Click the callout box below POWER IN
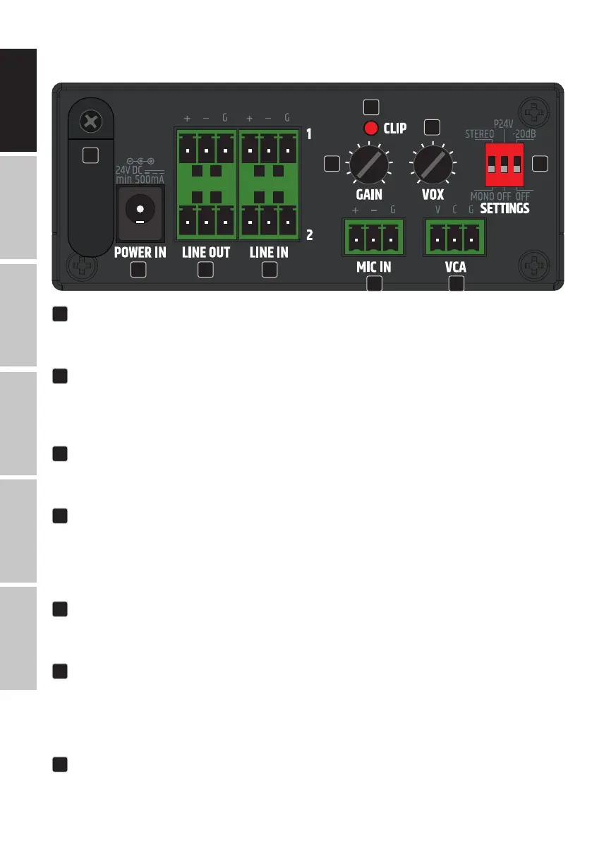This screenshot has height=865, width=616. (x=140, y=269)
